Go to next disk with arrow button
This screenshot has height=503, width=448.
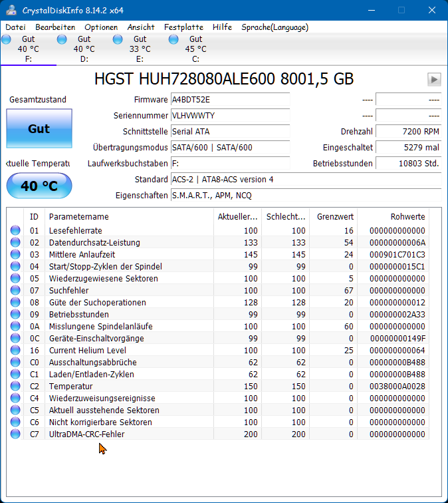click(434, 79)
